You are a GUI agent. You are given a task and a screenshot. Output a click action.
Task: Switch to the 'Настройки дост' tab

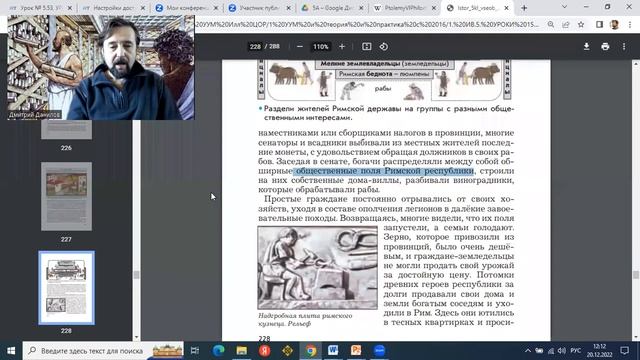(x=113, y=8)
